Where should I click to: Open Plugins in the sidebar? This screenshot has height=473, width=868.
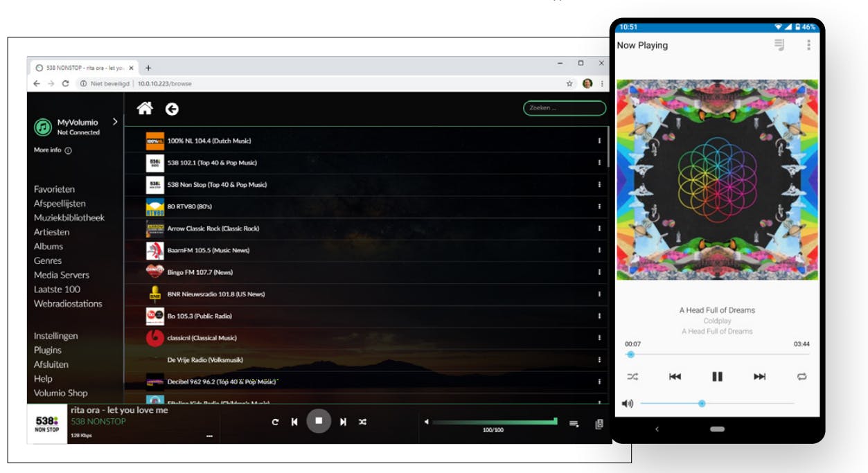(48, 350)
